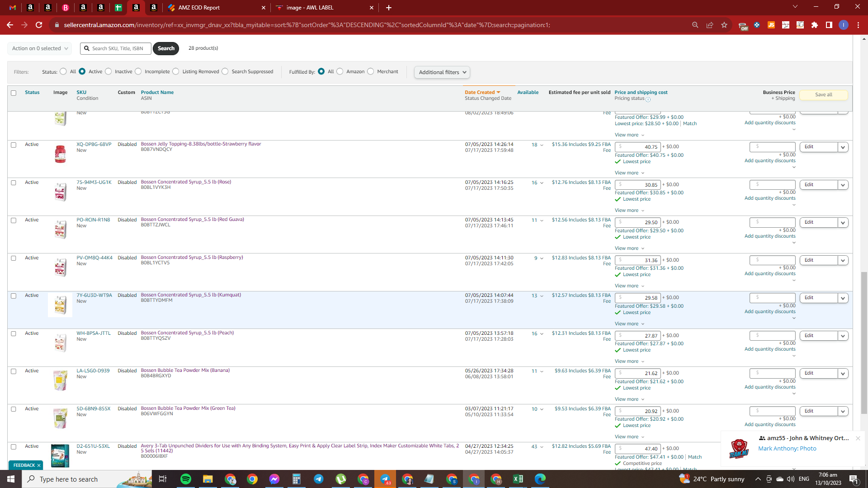The width and height of the screenshot is (868, 488).
Task: Go back to previous page
Action: tap(10, 25)
